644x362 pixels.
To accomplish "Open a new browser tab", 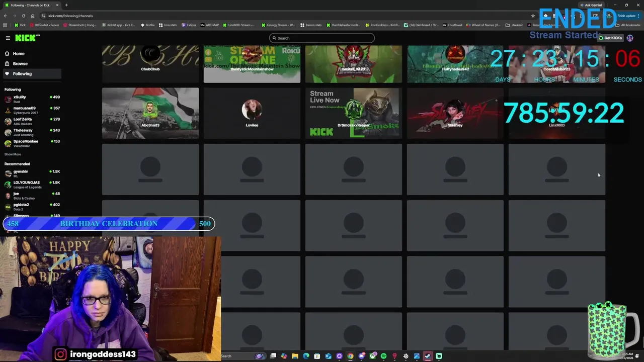I will tap(66, 5).
